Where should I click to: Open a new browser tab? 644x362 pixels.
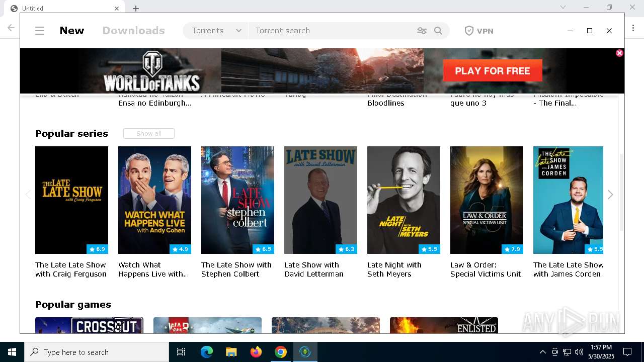(136, 8)
